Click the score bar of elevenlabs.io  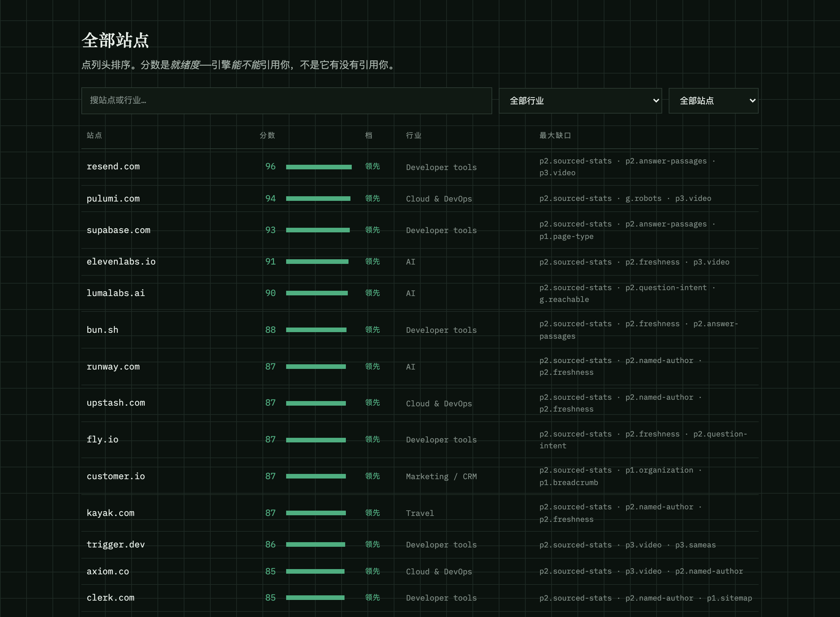click(x=317, y=262)
